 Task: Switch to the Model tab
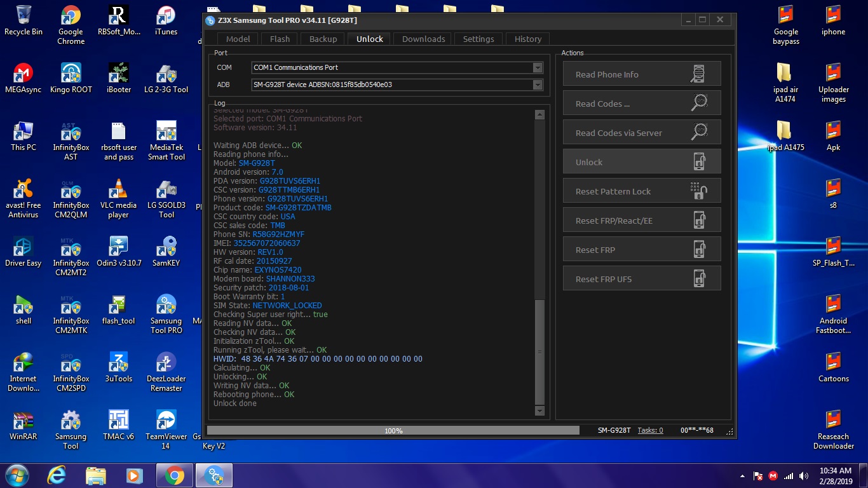coord(238,39)
